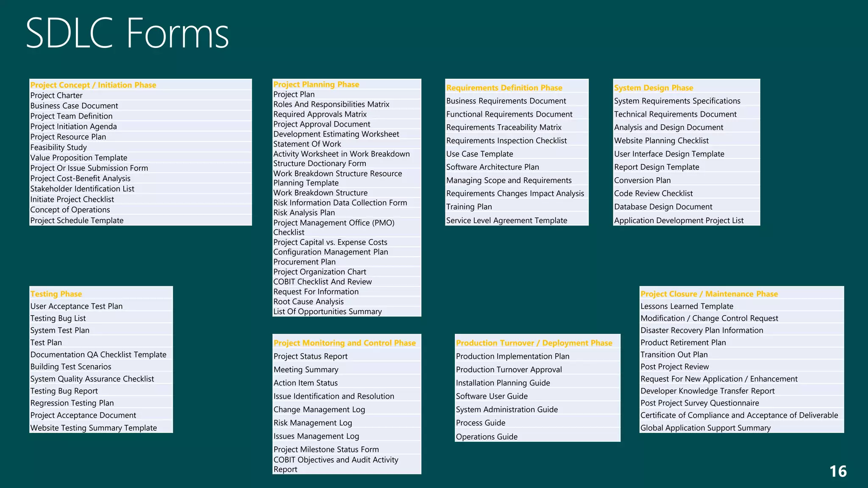Click the Software User Guide item
Image resolution: width=868 pixels, height=488 pixels.
[492, 396]
